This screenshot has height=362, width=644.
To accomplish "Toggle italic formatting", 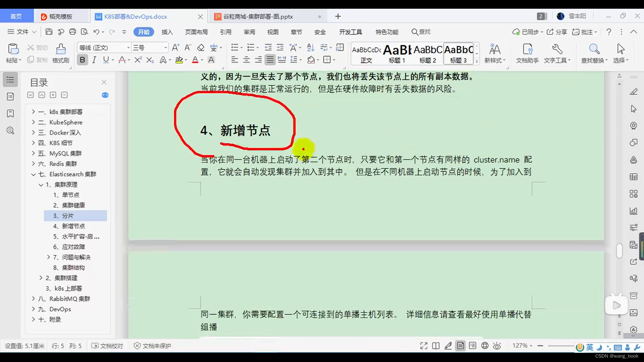I will point(94,60).
